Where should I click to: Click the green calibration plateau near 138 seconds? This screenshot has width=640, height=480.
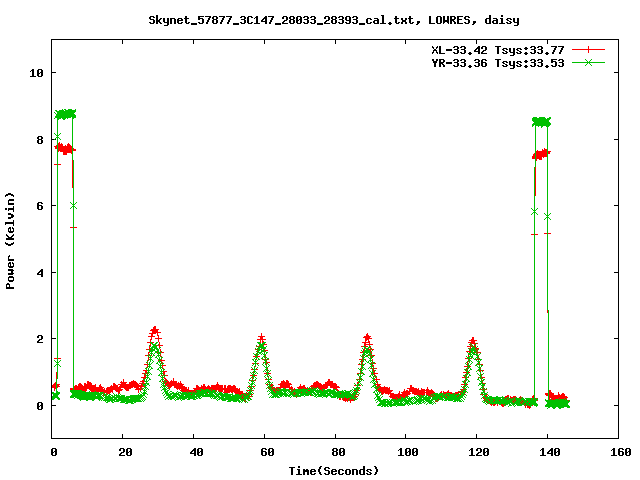[x=541, y=122]
